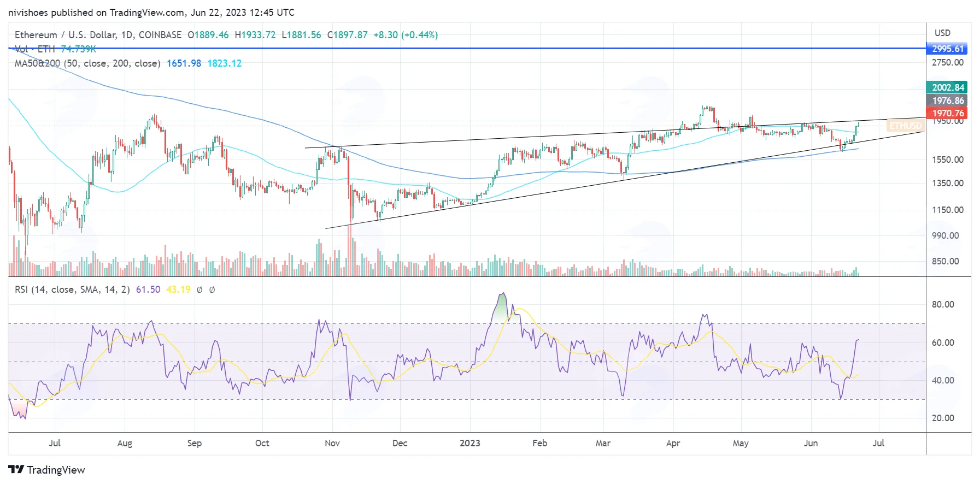Select the RSI (14, close, SMA, 14, 2) legend

click(72, 290)
